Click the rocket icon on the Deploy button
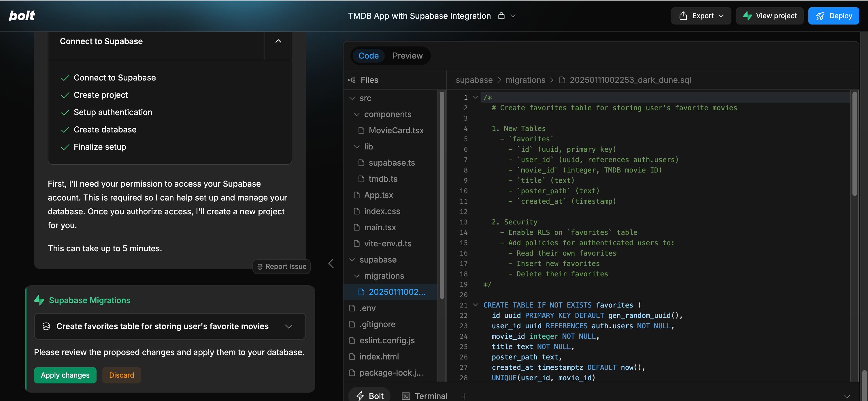 (x=820, y=16)
